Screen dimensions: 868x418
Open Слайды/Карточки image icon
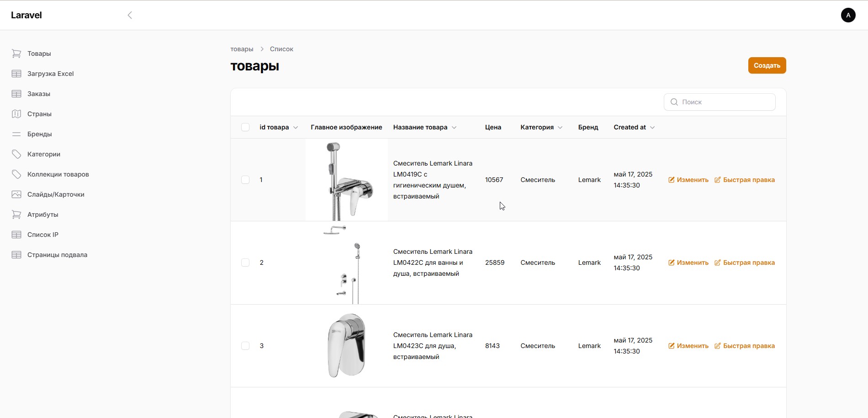click(16, 194)
